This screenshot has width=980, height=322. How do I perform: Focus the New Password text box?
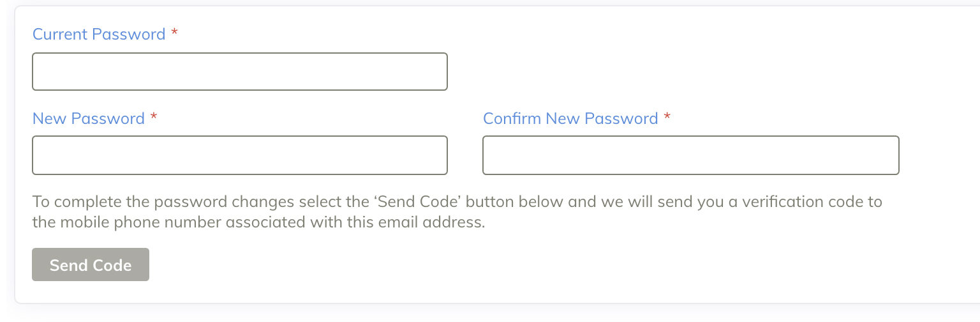click(239, 155)
